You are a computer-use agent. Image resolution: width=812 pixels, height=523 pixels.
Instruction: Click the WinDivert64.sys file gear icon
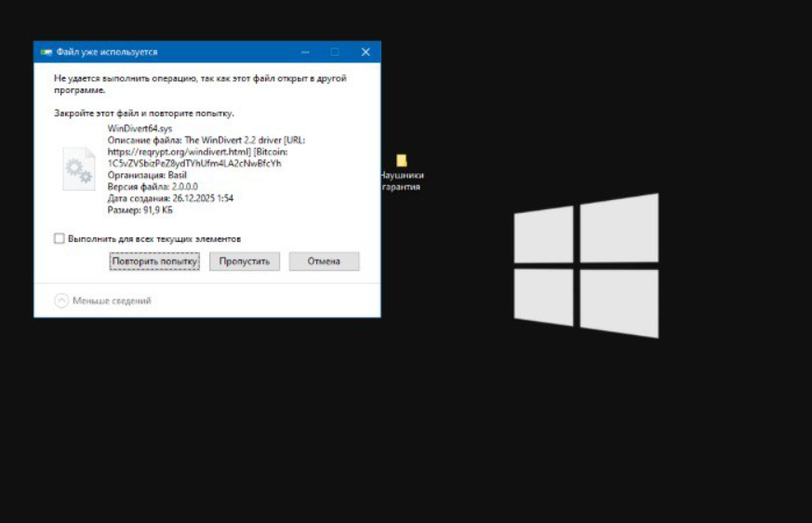click(x=79, y=169)
